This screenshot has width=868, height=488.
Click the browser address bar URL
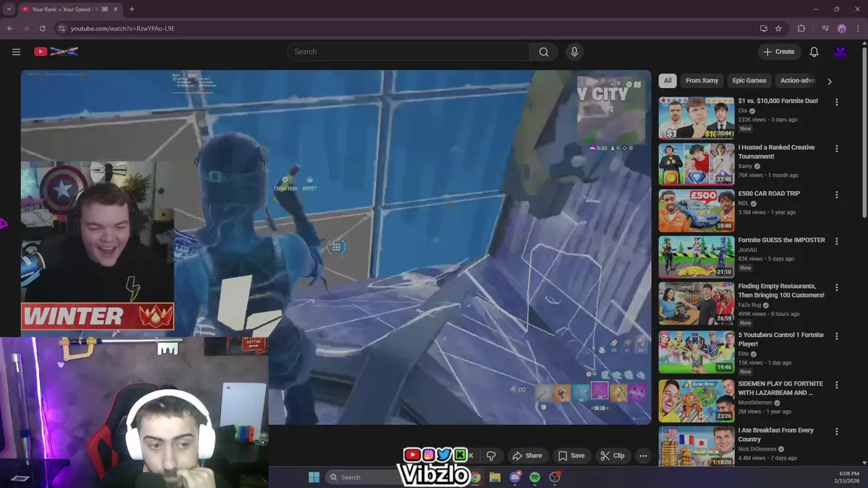(x=123, y=28)
